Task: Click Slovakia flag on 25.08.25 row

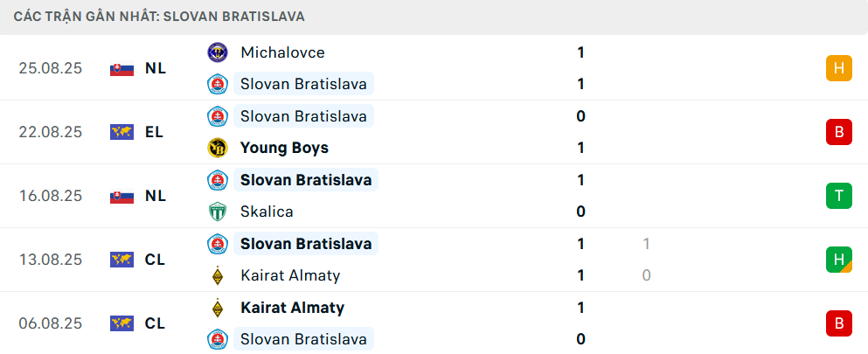Action: click(x=122, y=68)
